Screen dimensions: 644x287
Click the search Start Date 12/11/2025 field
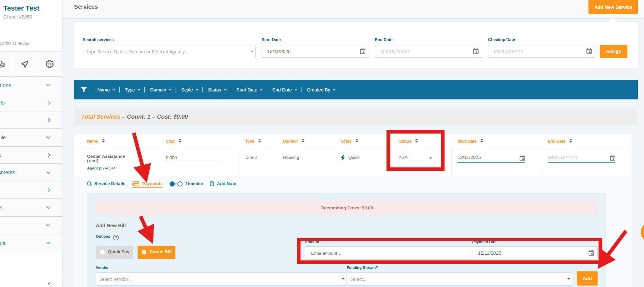click(x=315, y=52)
